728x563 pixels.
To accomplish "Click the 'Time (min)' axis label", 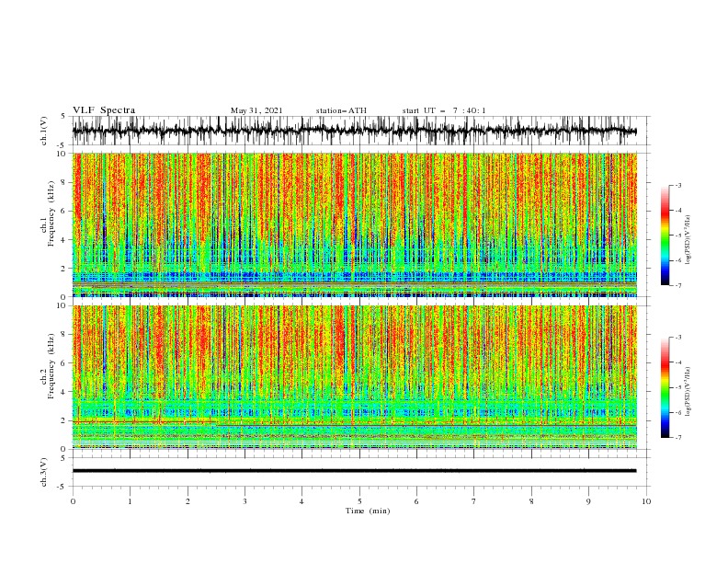I will [368, 511].
